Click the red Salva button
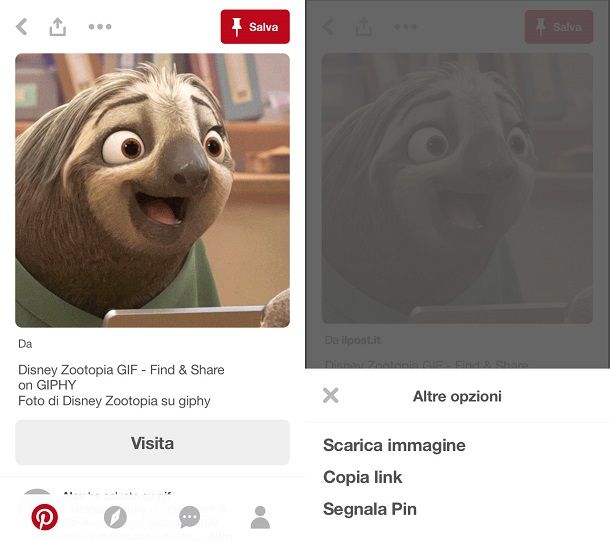 click(255, 27)
